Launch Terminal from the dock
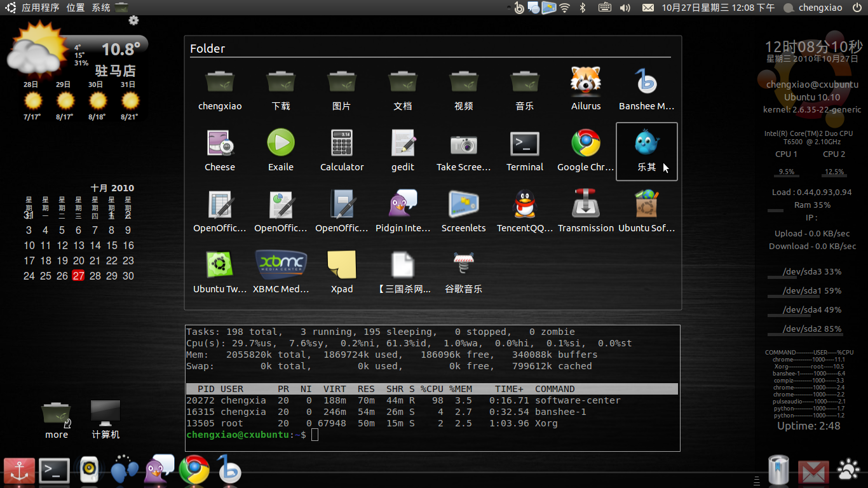The height and width of the screenshot is (488, 868). click(54, 471)
